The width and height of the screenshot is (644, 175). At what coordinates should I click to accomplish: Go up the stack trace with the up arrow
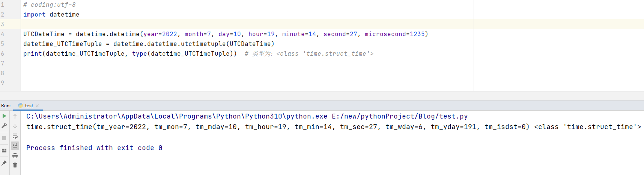[x=15, y=116]
